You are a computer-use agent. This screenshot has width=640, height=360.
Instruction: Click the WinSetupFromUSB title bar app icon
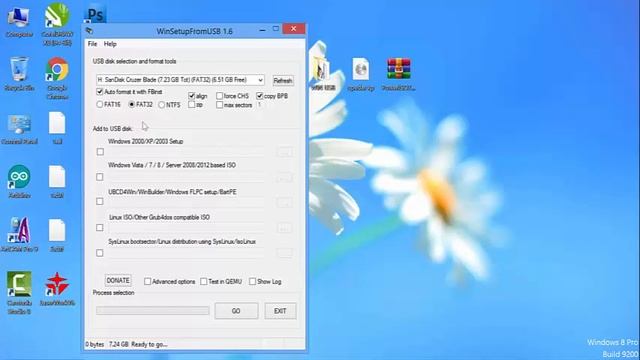89,31
